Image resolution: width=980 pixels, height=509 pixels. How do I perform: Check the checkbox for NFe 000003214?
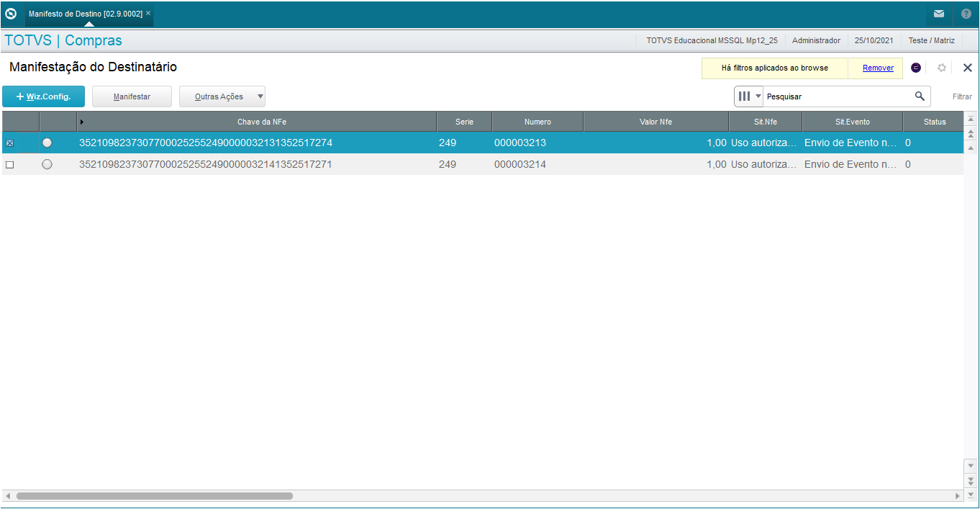[x=9, y=165]
